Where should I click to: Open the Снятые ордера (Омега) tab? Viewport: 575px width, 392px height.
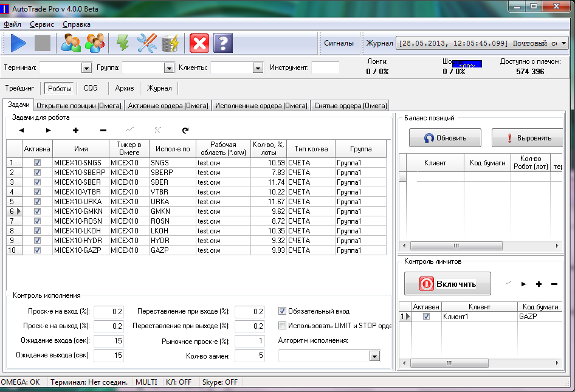[x=351, y=106]
